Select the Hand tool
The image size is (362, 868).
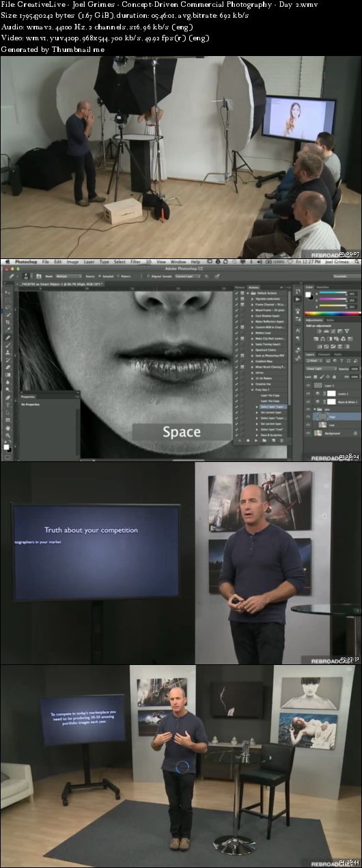click(7, 427)
